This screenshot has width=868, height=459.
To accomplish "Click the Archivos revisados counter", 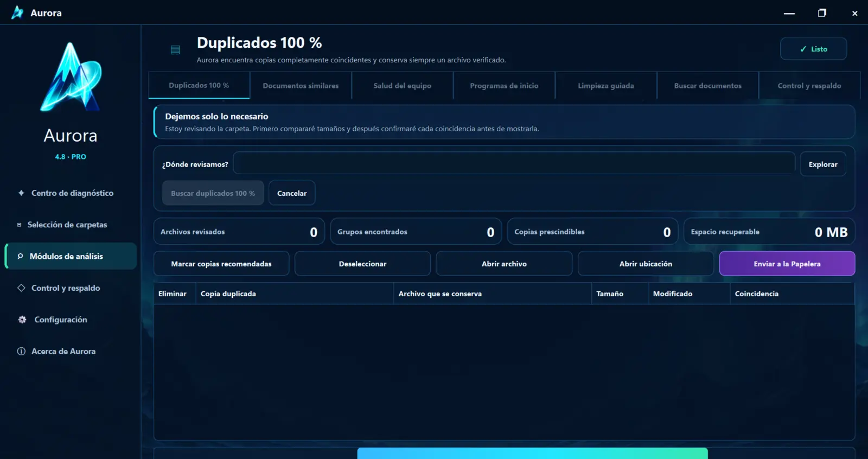I will tap(239, 232).
